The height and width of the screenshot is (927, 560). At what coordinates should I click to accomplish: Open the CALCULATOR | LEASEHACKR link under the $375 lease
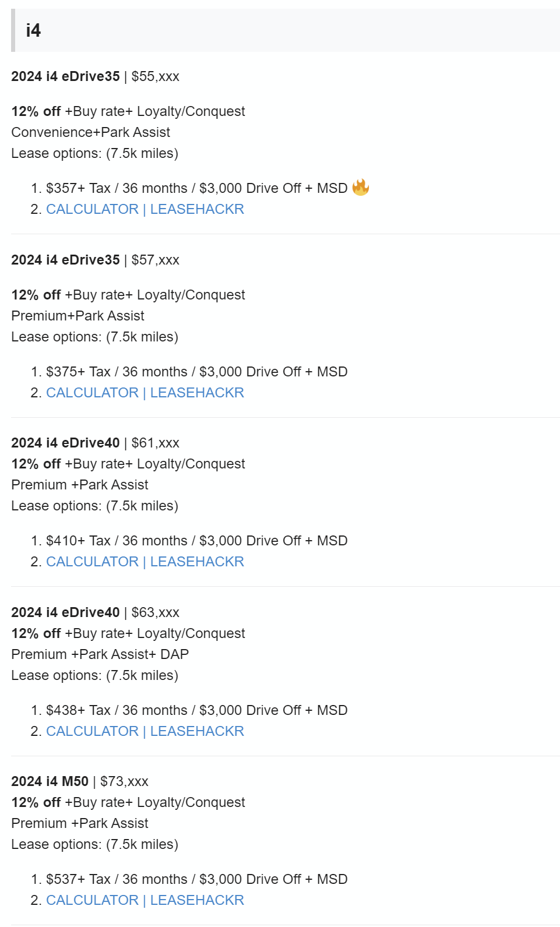(x=145, y=393)
